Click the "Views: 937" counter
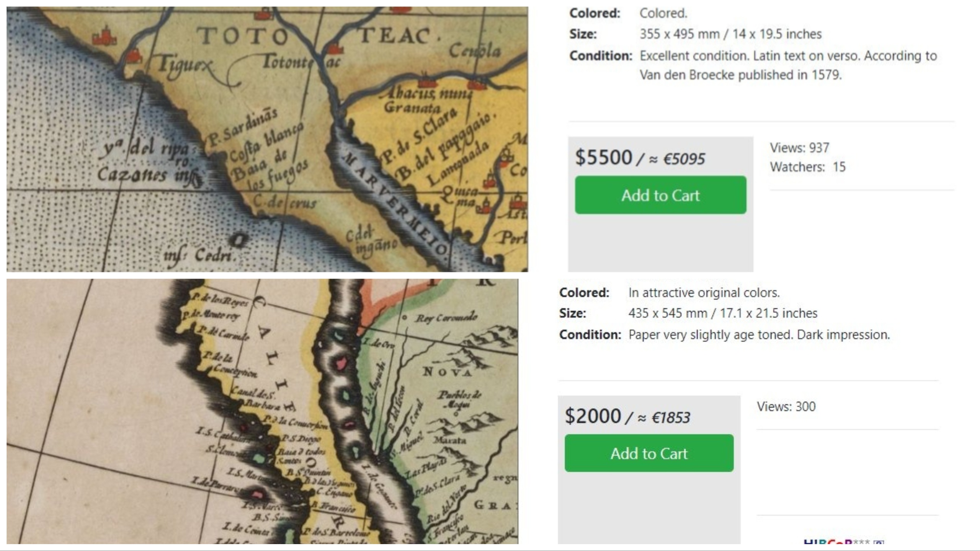980x551 pixels. tap(799, 148)
